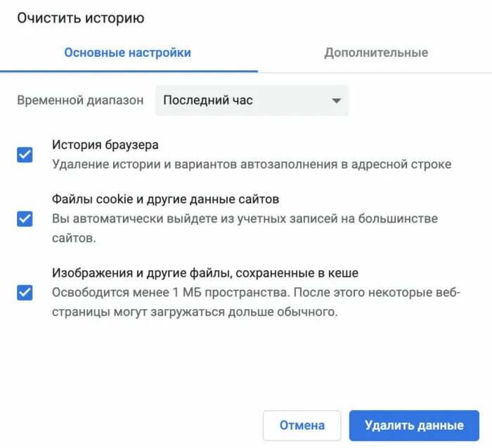Click the gray divider under Дополнительные tab
492x448 pixels.
(x=375, y=72)
